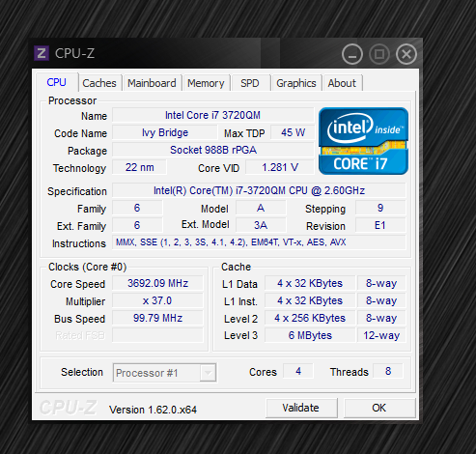Click the Socket 988B rPGA package value

point(212,150)
